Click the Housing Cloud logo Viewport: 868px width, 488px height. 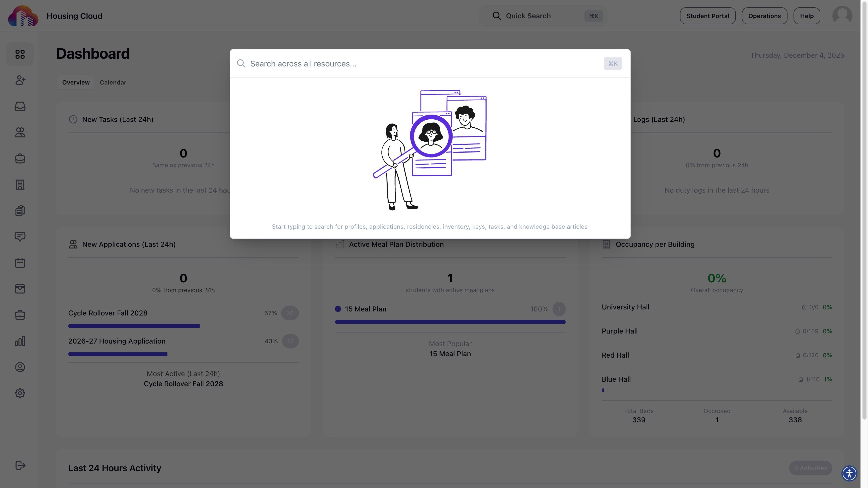(23, 16)
